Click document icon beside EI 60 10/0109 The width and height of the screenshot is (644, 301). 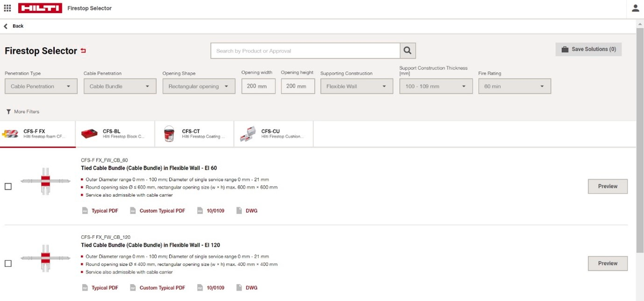tap(200, 211)
